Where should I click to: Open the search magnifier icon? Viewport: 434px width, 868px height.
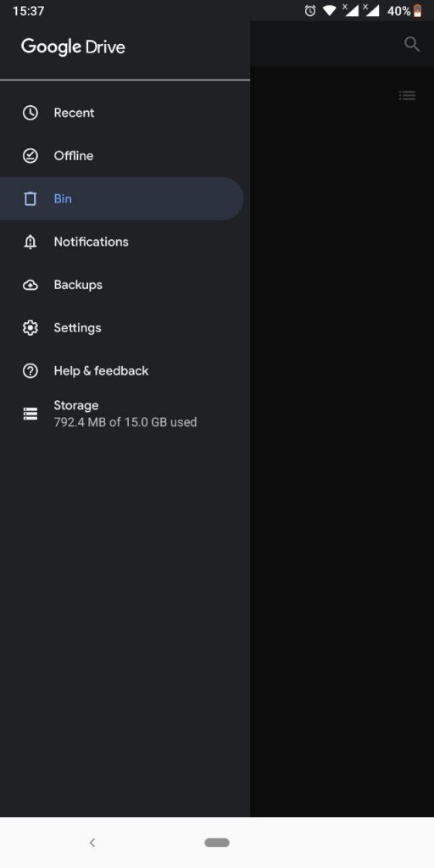412,44
